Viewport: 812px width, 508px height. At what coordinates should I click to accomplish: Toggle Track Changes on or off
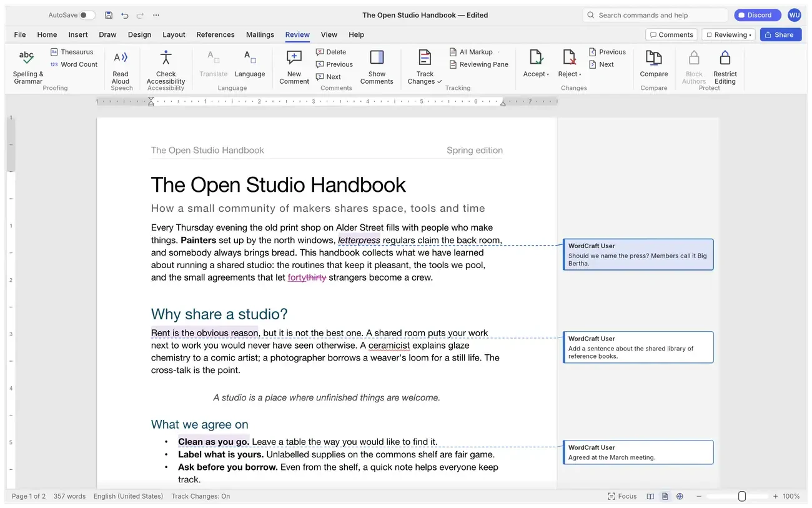click(x=425, y=66)
